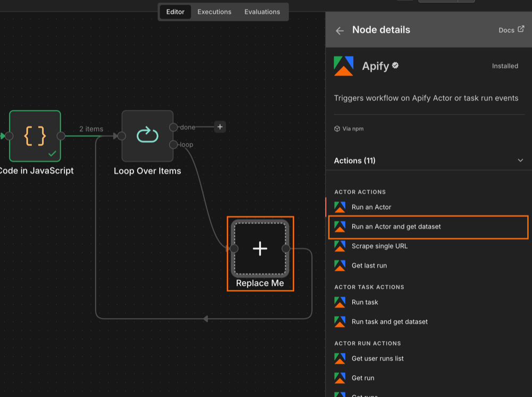Click the globe icon beside Via npm

(x=336, y=128)
